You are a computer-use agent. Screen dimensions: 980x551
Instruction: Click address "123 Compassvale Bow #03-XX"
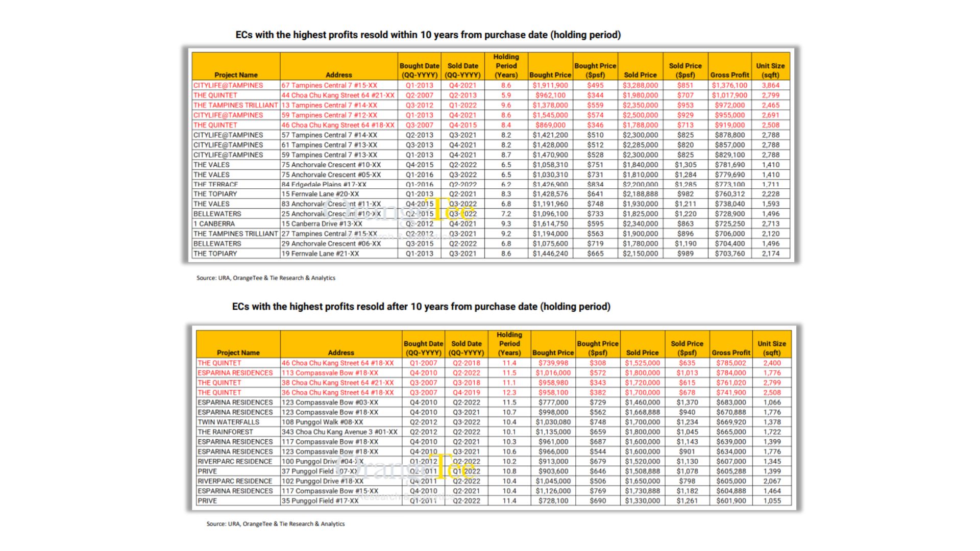(x=330, y=403)
